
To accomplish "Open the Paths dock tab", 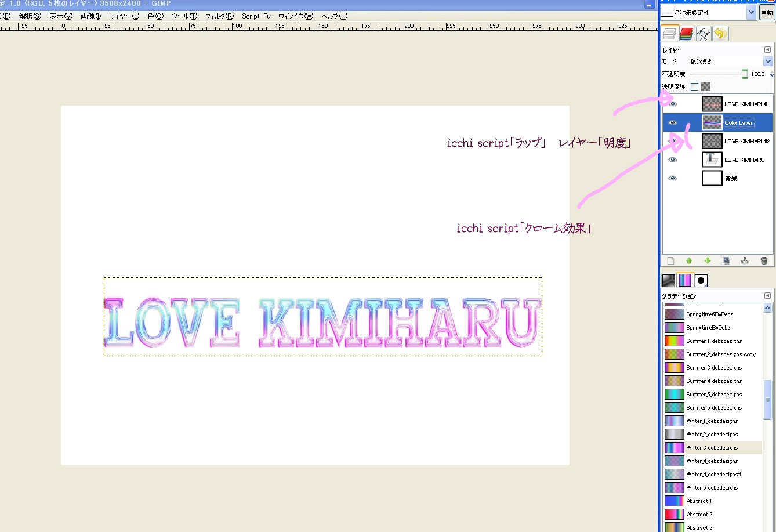I will [704, 34].
